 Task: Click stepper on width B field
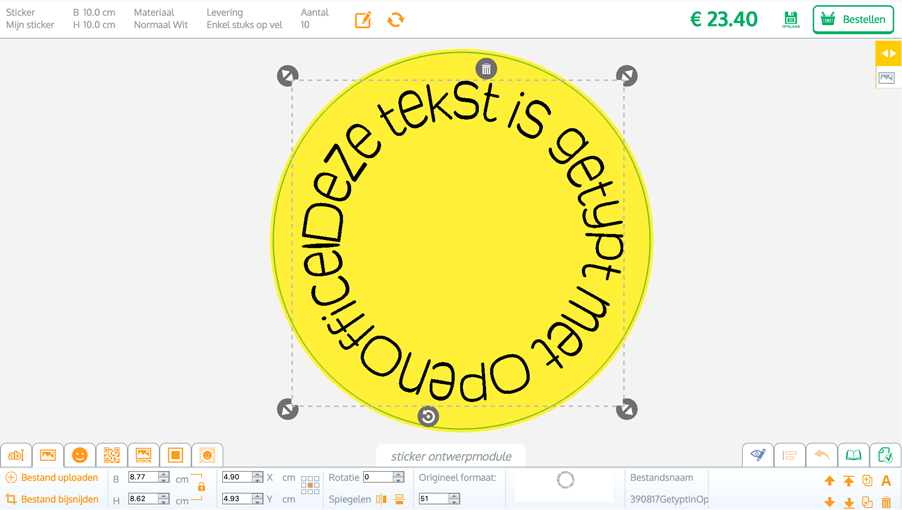[164, 477]
